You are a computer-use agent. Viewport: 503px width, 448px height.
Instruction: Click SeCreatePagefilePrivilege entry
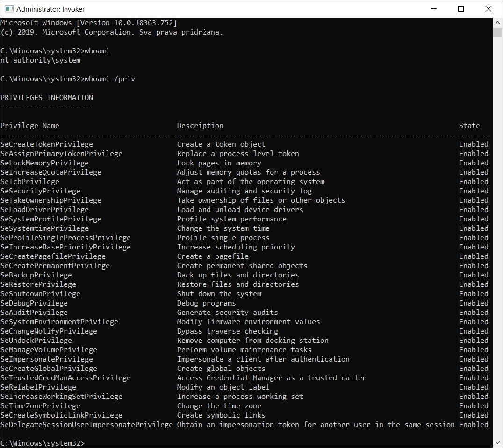point(53,256)
